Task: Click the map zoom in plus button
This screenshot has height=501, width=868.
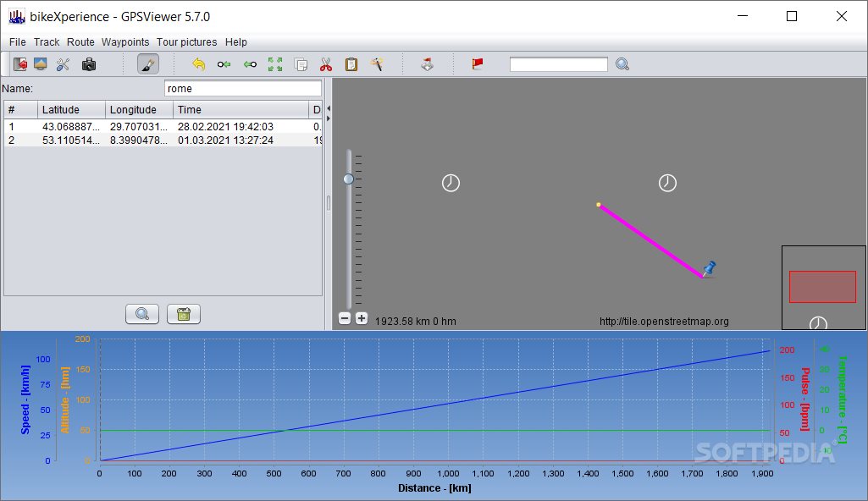Action: pyautogui.click(x=362, y=318)
